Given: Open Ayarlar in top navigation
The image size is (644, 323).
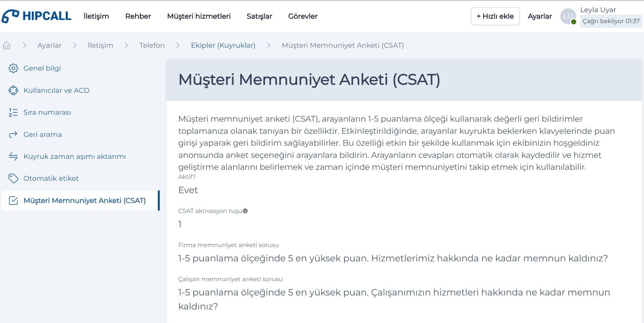Looking at the screenshot, I should 540,16.
